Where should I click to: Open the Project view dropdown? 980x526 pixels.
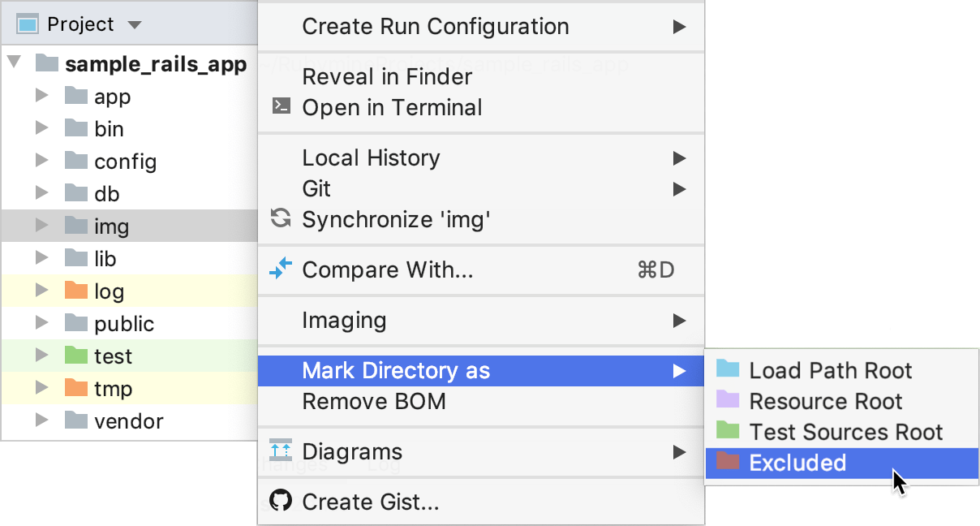pos(135,25)
